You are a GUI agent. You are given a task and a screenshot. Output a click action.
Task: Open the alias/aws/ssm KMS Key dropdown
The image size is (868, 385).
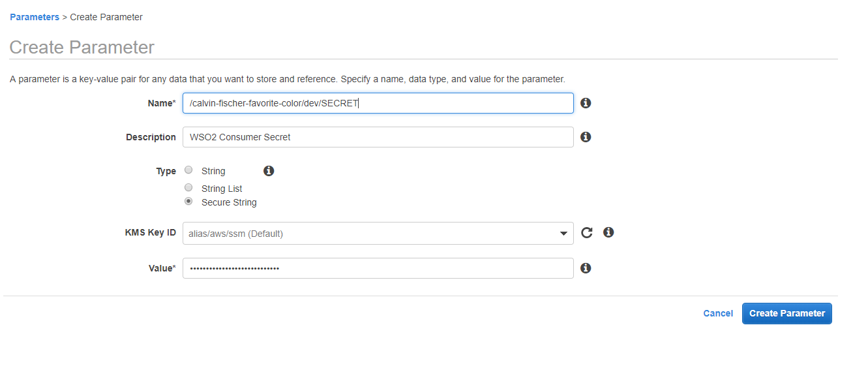378,234
